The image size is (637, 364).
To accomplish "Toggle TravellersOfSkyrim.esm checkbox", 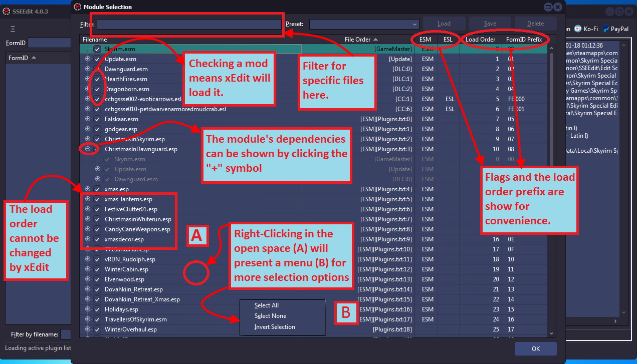I will [x=97, y=319].
